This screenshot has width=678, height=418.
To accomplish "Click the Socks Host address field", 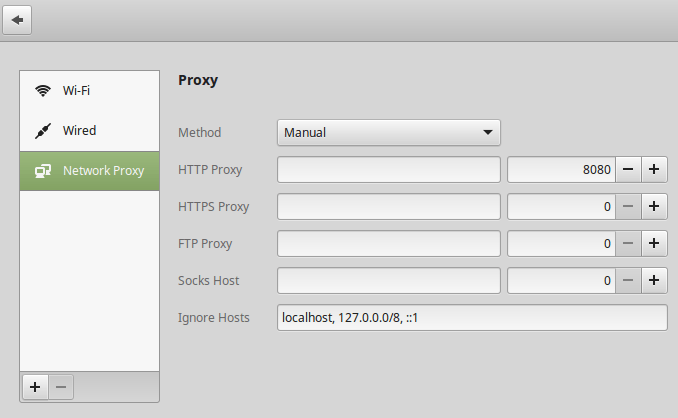I will click(x=389, y=281).
